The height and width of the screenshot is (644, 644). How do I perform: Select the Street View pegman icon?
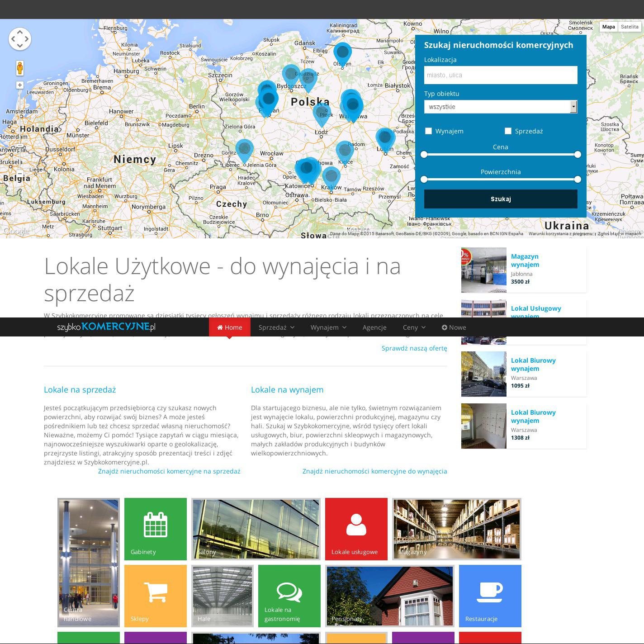pos(20,68)
